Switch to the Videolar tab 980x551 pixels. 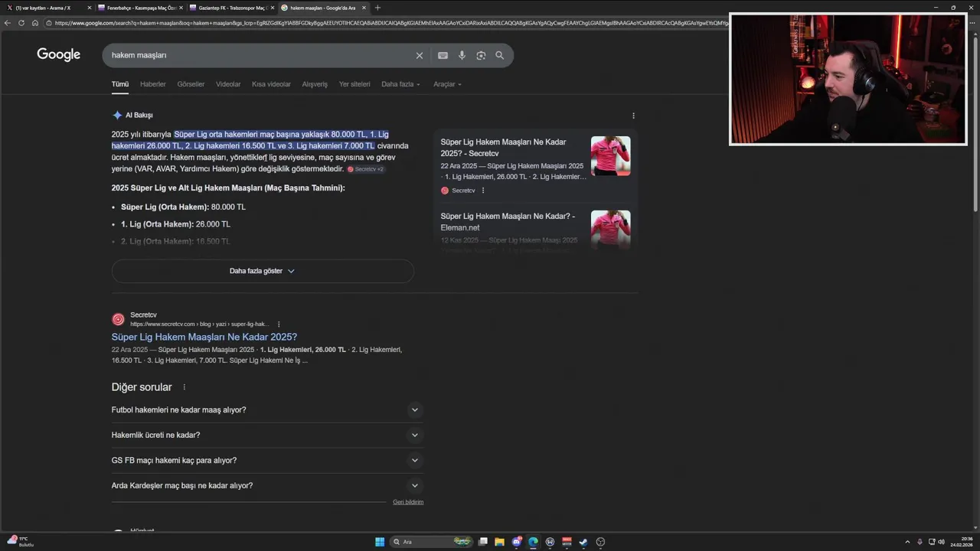click(228, 84)
